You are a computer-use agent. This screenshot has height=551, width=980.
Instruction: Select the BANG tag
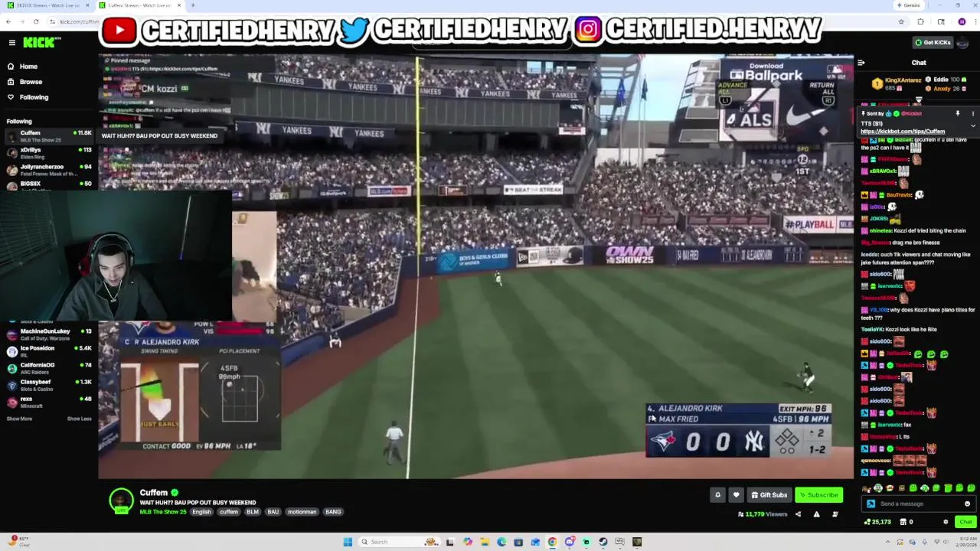click(333, 512)
